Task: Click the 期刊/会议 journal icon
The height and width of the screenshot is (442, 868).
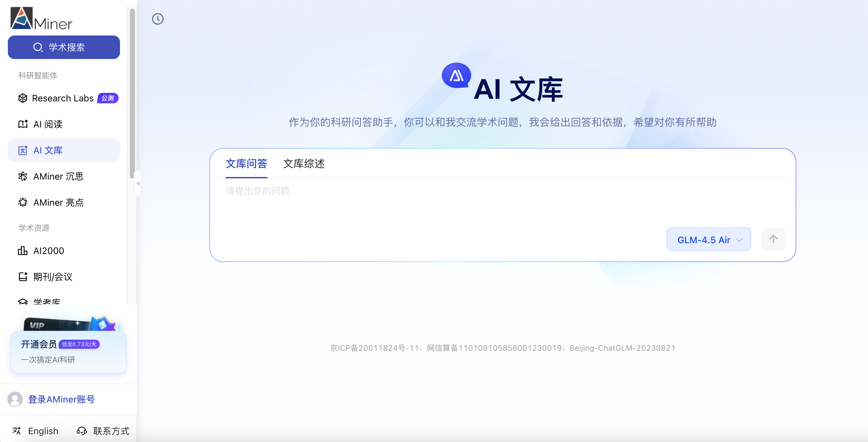Action: [x=22, y=277]
